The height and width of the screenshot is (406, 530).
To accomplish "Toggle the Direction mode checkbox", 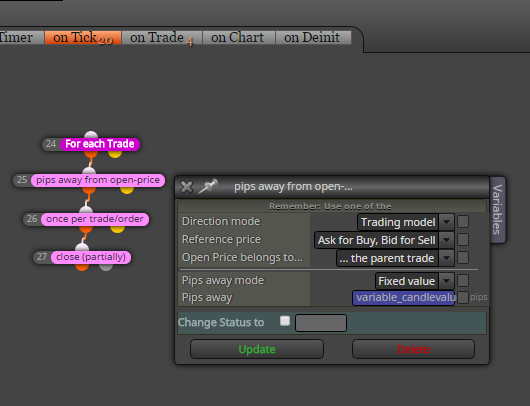I will tap(463, 222).
